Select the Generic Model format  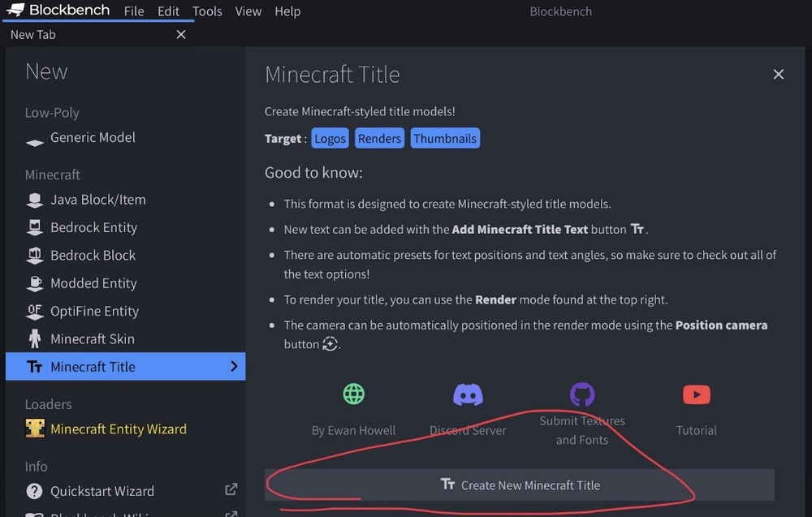coord(125,138)
